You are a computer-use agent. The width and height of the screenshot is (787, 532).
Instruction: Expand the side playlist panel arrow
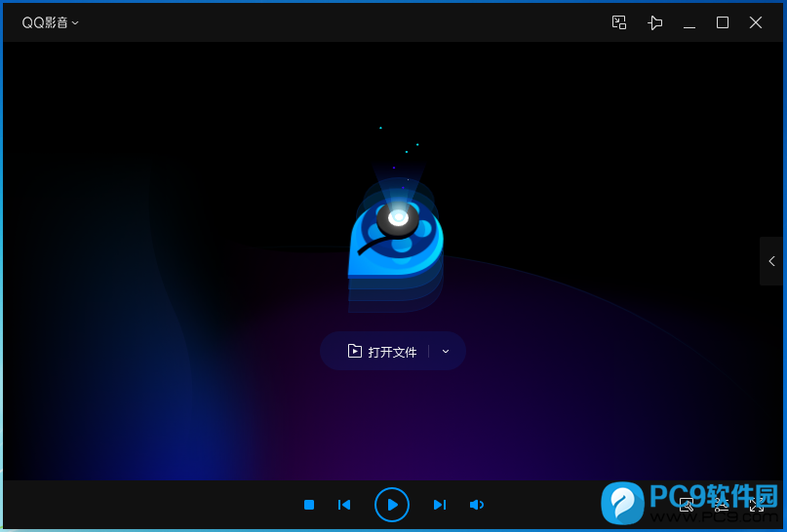[x=772, y=261]
